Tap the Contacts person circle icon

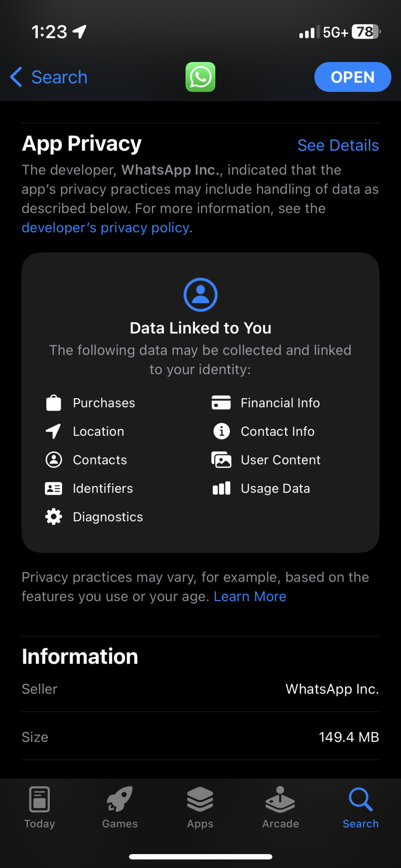53,460
